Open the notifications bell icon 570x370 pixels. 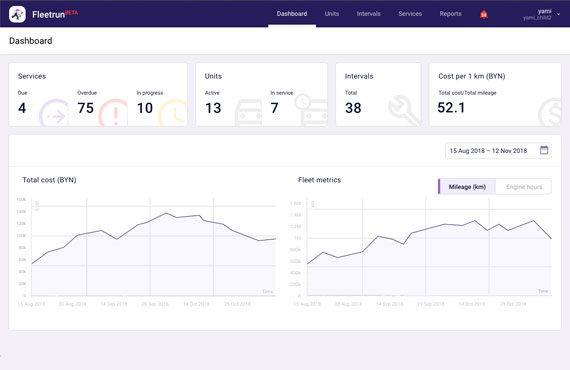(x=483, y=14)
